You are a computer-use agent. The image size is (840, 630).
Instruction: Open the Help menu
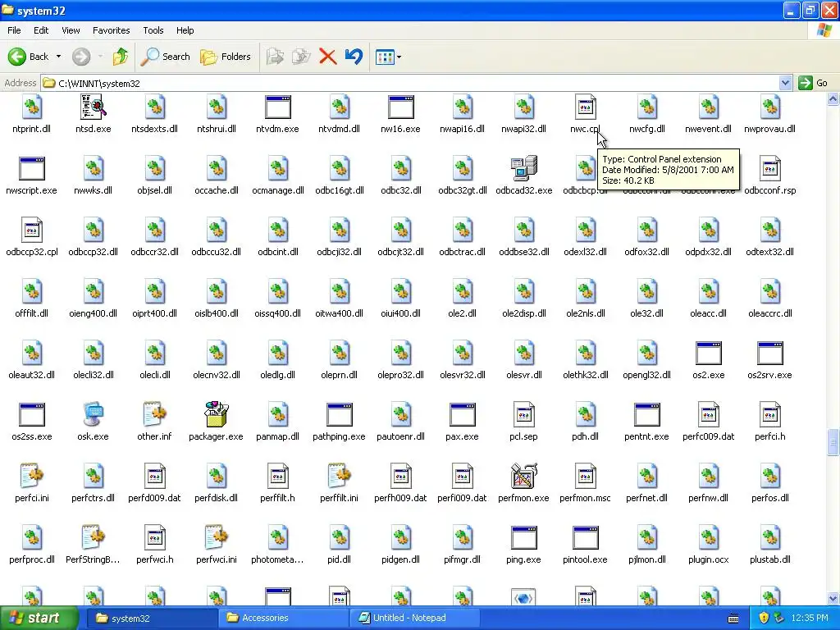tap(185, 30)
